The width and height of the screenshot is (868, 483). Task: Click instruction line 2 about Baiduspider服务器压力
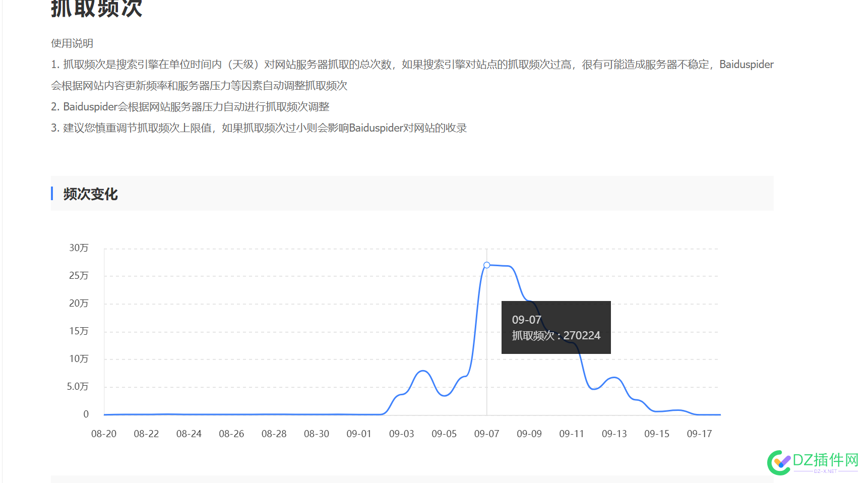coord(190,107)
